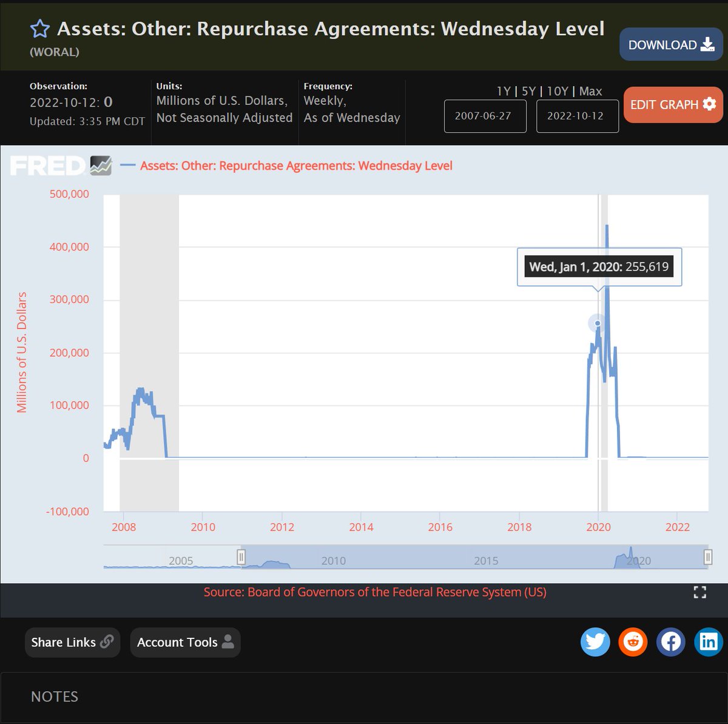Enter fullscreen chart view
Screen dimensions: 728x724
(x=700, y=592)
